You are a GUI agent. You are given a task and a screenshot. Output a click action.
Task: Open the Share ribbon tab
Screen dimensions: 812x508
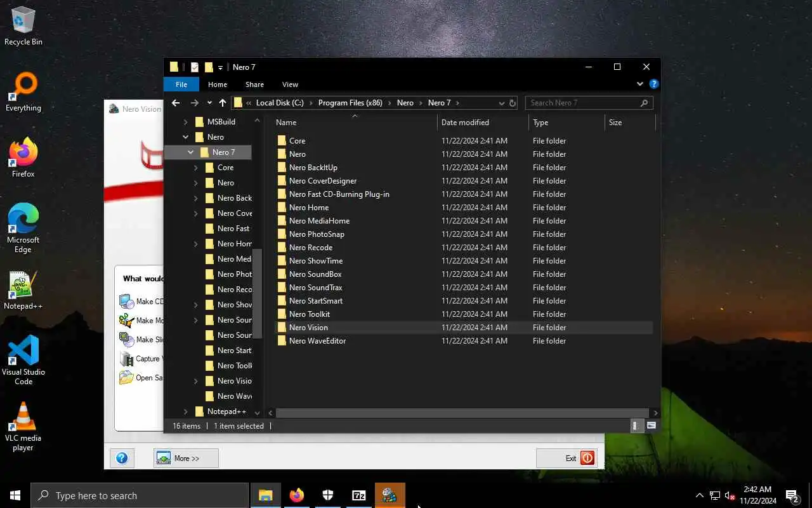pos(254,84)
